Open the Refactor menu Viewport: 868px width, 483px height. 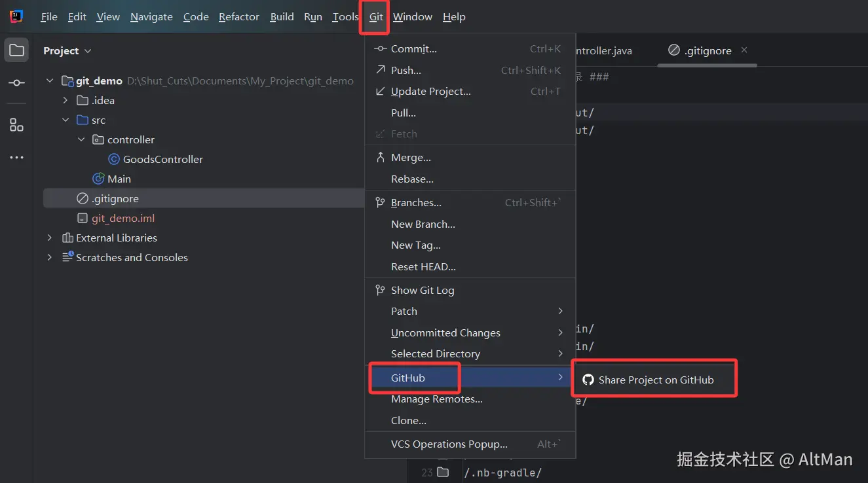tap(239, 17)
